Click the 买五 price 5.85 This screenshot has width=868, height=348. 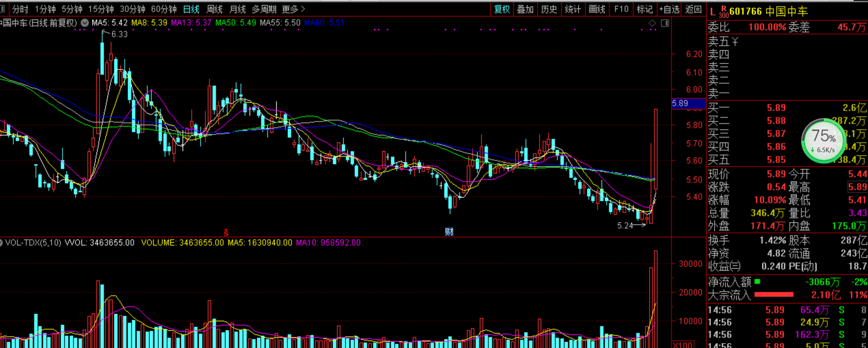click(x=776, y=160)
